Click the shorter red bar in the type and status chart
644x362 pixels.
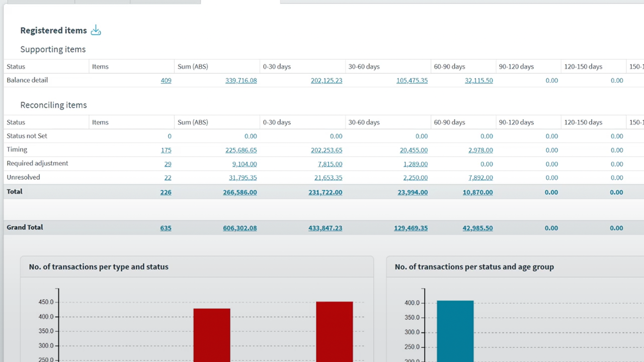[x=212, y=335]
